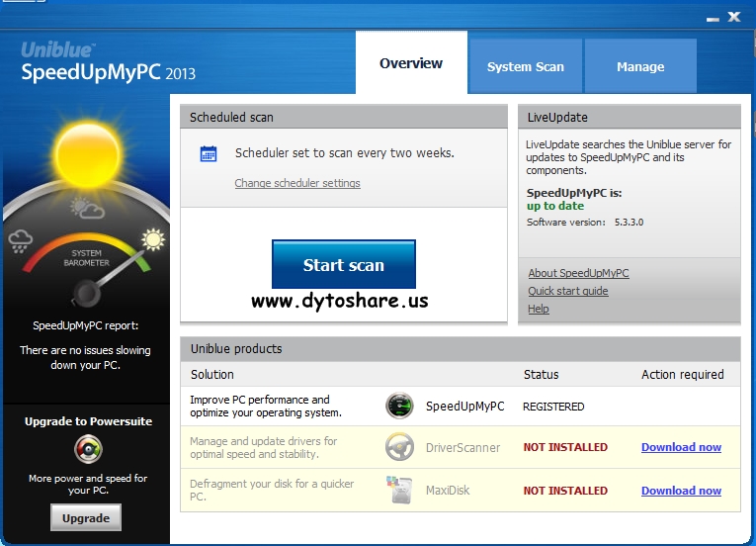Viewport: 756px width, 546px height.
Task: Click the LiveUpdate panel header
Action: (630, 117)
